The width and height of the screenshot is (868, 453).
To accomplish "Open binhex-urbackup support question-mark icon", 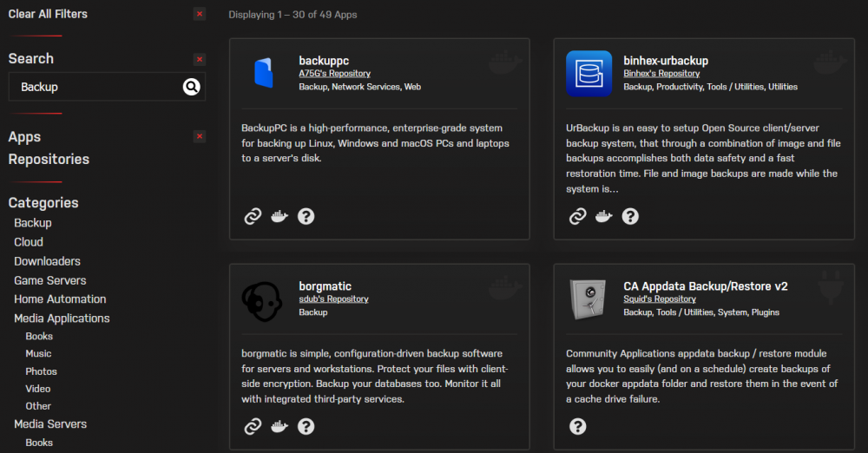I will click(x=630, y=216).
